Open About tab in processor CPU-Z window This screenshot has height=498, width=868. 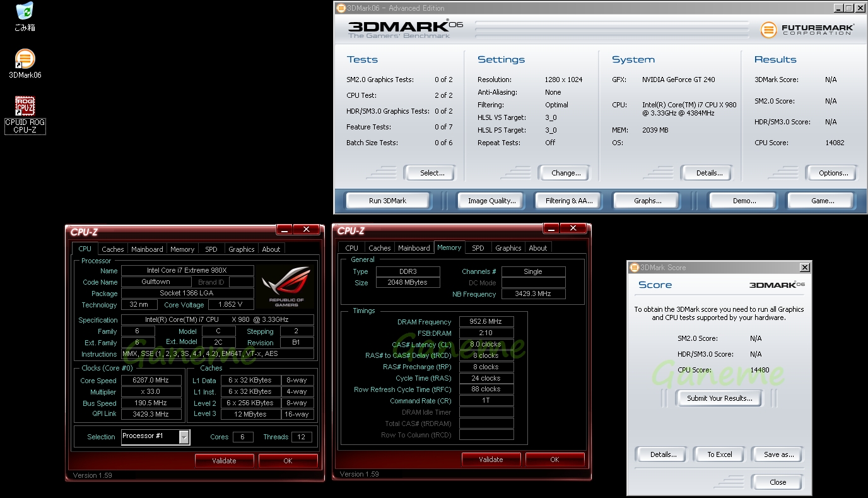pyautogui.click(x=271, y=249)
